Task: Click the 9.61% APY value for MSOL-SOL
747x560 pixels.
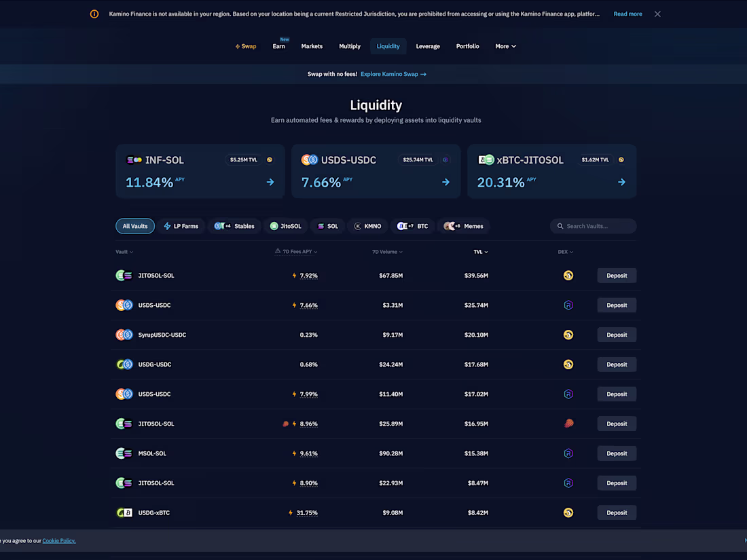Action: 309,453
